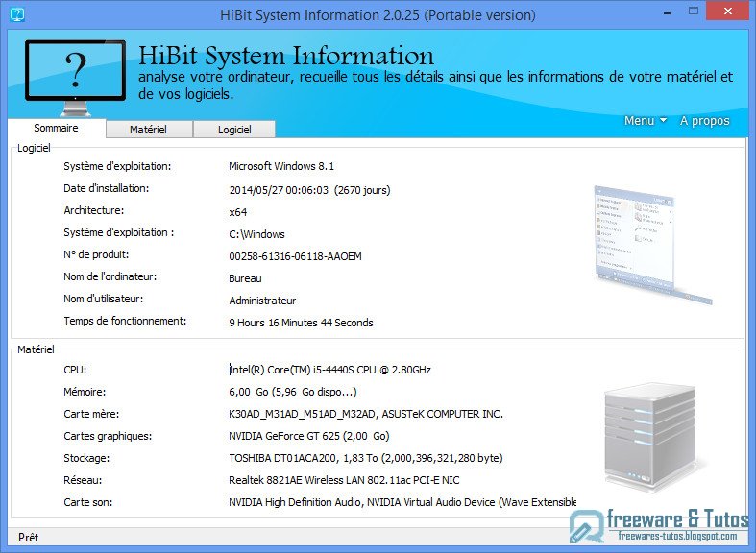Maximize the HiBit System Information window
The image size is (756, 553).
pos(694,12)
